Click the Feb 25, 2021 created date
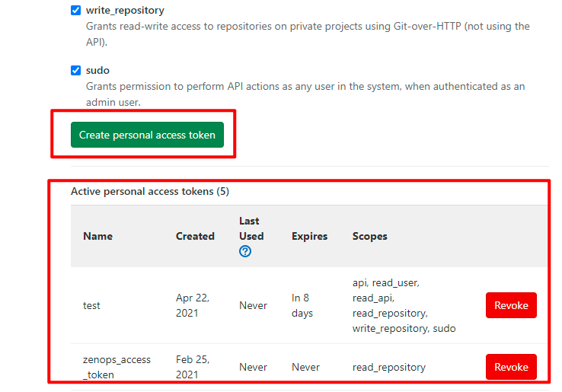562x392 pixels. pyautogui.click(x=193, y=367)
